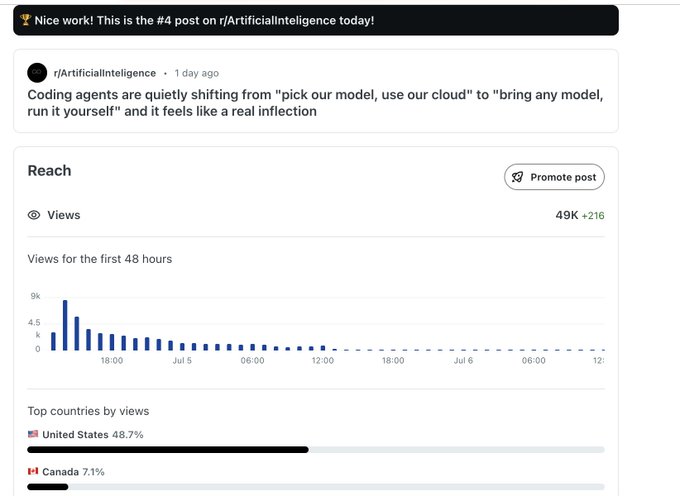680x496 pixels.
Task: Click the 'Top countries by views' heading
Action: coord(88,411)
